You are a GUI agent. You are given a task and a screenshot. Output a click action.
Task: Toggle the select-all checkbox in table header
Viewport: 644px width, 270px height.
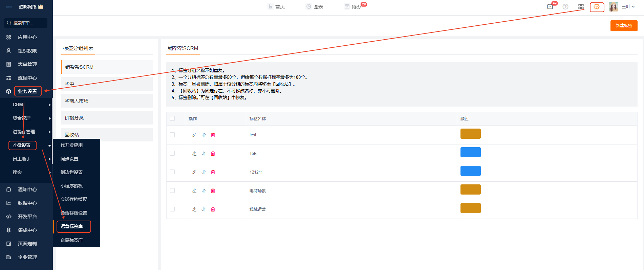pos(172,118)
